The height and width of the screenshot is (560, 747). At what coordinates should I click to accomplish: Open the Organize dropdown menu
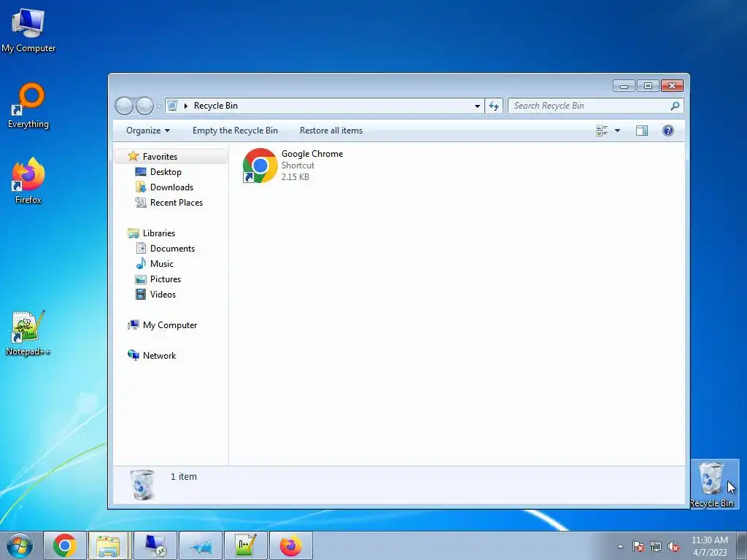coord(147,131)
